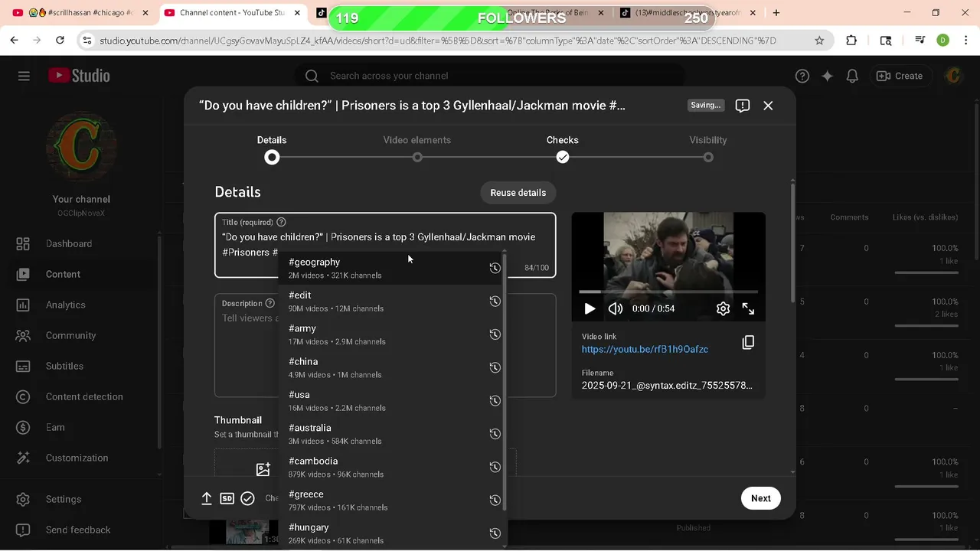
Task: Reload the browser page
Action: (60, 41)
